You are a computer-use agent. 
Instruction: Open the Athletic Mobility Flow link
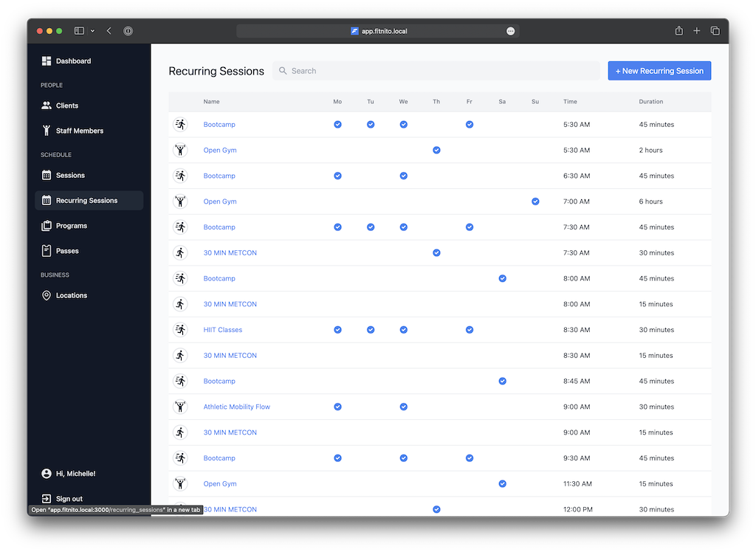237,407
